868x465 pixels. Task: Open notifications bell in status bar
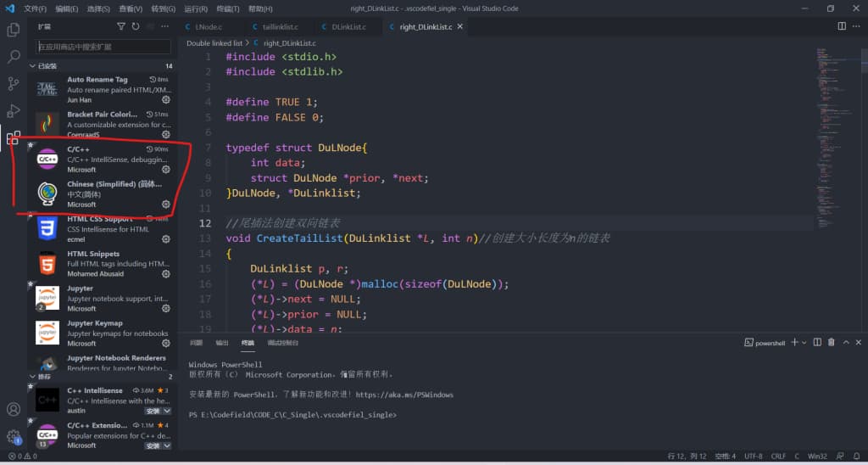(x=856, y=457)
